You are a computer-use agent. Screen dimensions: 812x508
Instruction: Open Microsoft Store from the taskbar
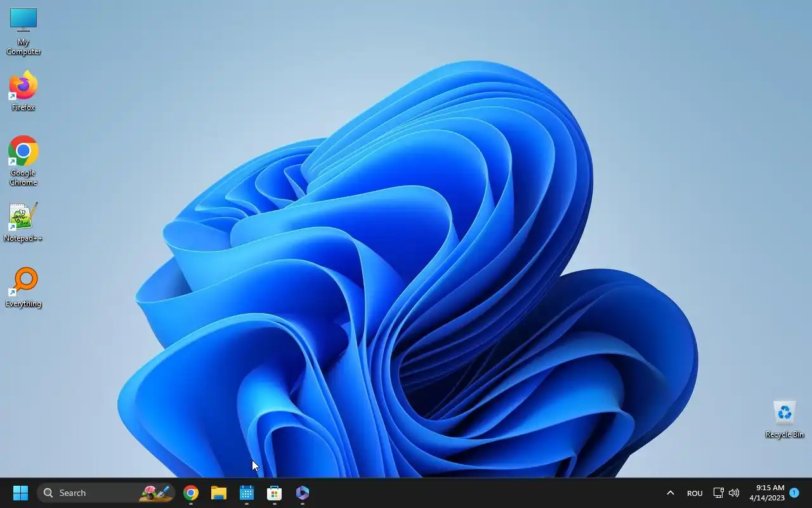point(275,493)
